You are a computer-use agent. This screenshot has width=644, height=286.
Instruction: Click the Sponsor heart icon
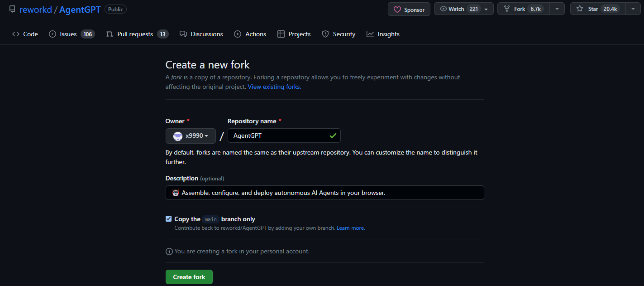click(x=397, y=10)
